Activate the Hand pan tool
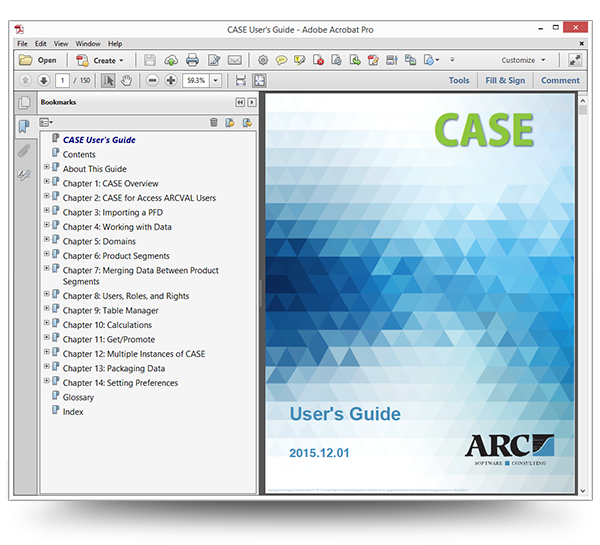This screenshot has width=600, height=545. pyautogui.click(x=126, y=80)
